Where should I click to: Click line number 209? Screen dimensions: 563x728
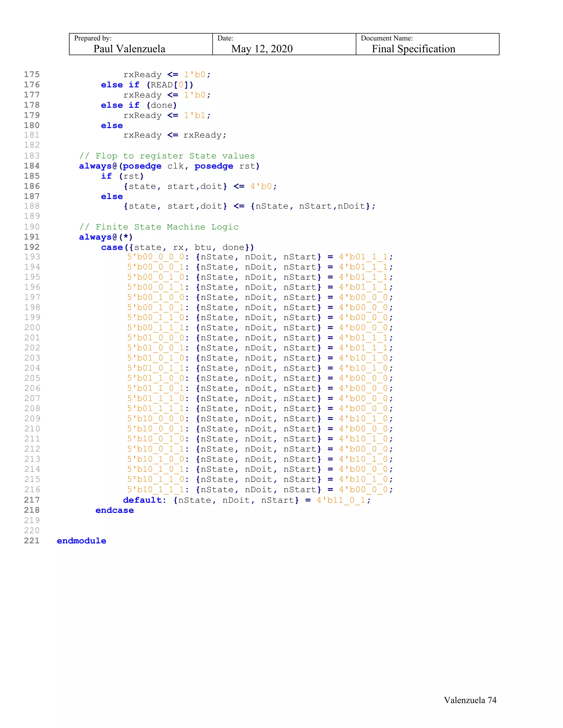coord(32,418)
